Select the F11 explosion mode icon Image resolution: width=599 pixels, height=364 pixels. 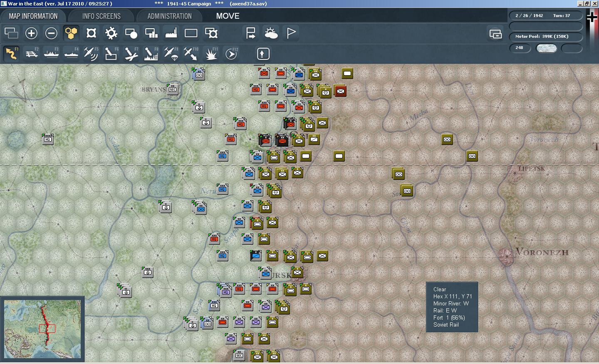point(211,54)
